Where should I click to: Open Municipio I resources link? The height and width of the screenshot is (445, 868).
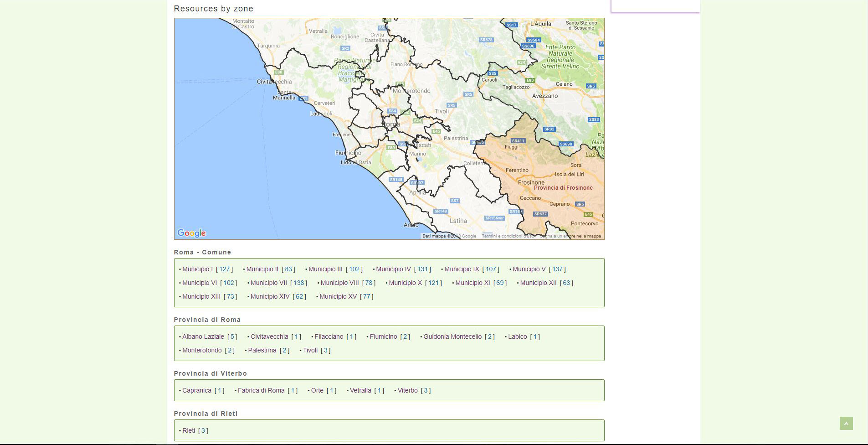pos(197,269)
